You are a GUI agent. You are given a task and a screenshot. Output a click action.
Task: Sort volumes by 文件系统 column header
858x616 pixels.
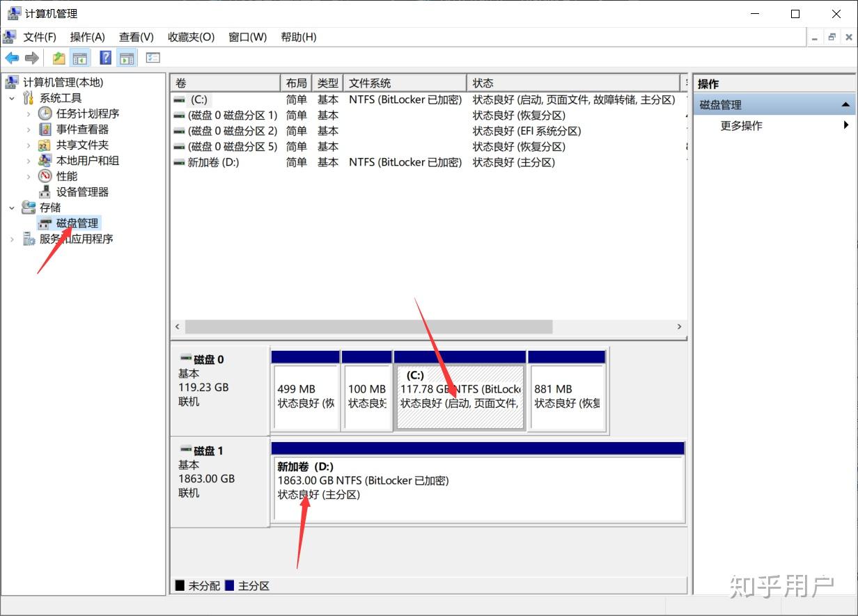point(405,83)
